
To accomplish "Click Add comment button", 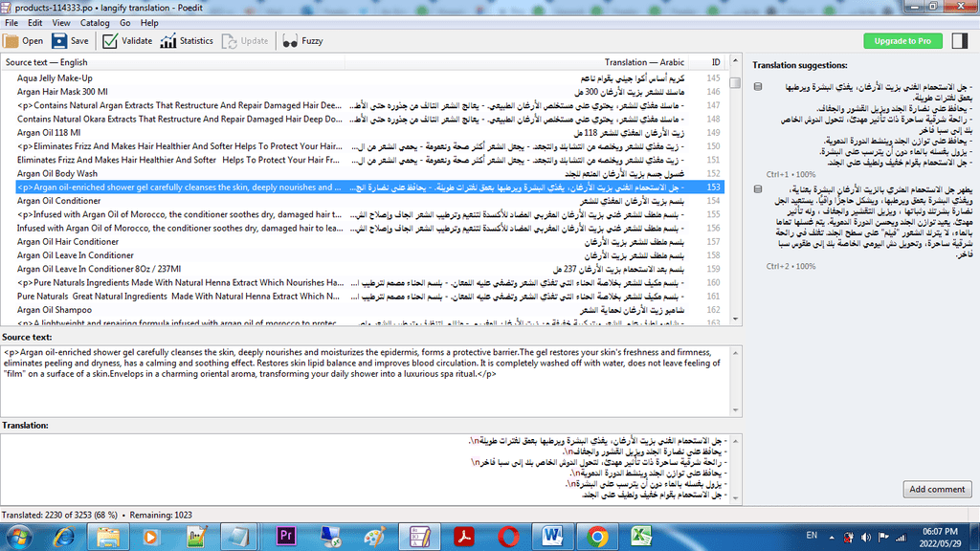I will tap(937, 489).
